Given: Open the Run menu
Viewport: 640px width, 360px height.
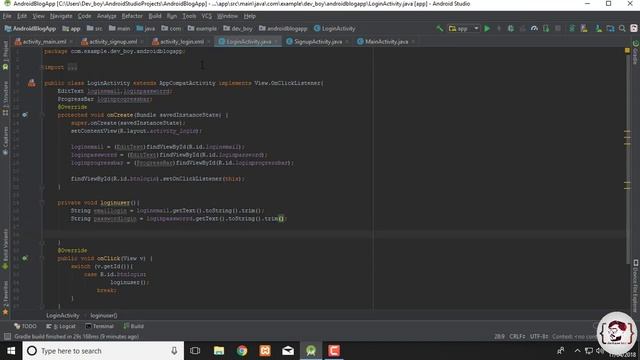Looking at the screenshot, I should [172, 16].
